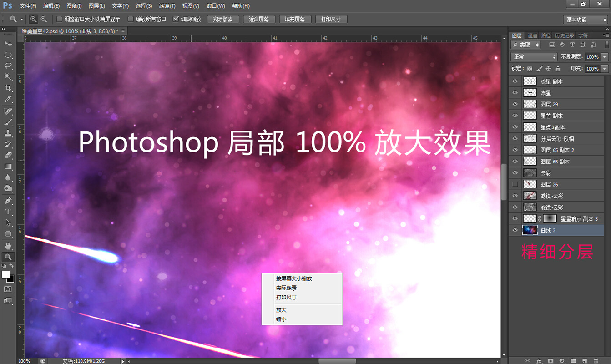Select the Elliptical Marquee tool
Screen dimensions: 611x364
coord(8,55)
